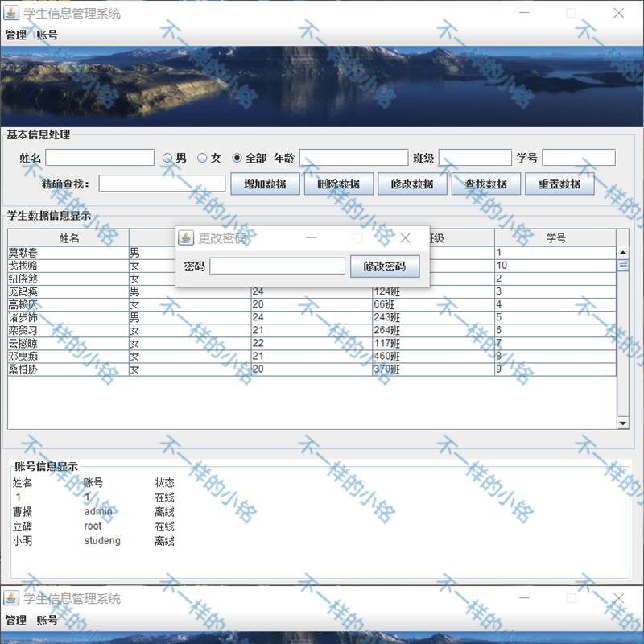Click the admin account entry
This screenshot has height=644, width=644.
[98, 511]
